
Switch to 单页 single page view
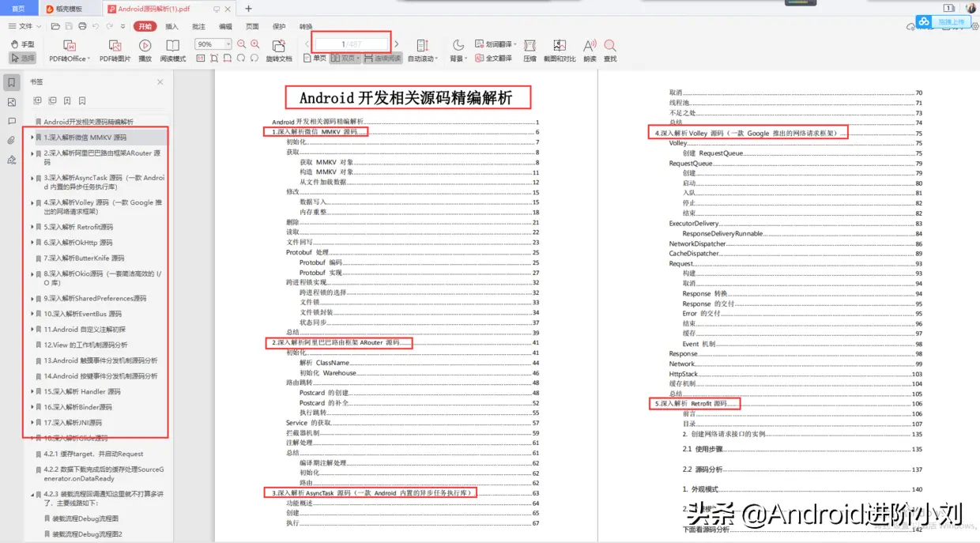point(315,58)
